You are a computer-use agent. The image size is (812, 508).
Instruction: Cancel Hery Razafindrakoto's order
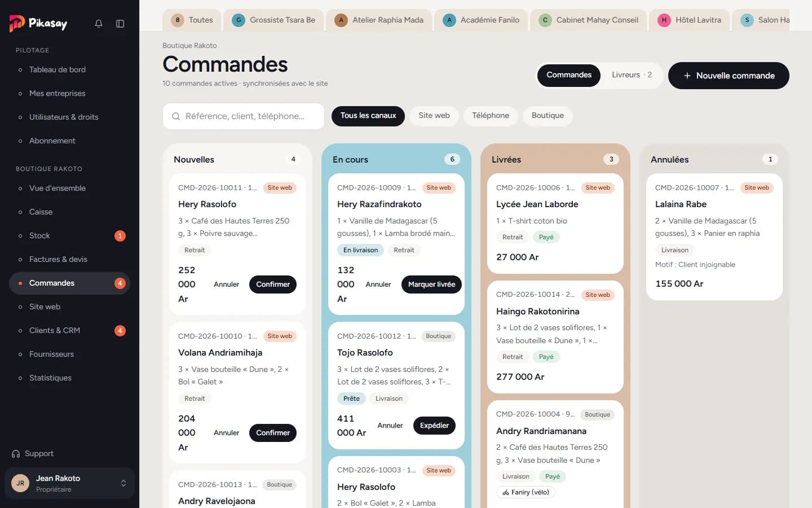[378, 284]
